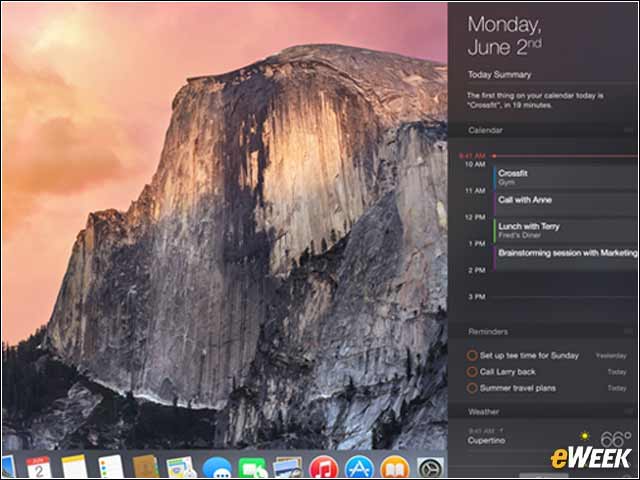Open the blue Messages bubble in the Dock
640x480 pixels.
tap(217, 468)
